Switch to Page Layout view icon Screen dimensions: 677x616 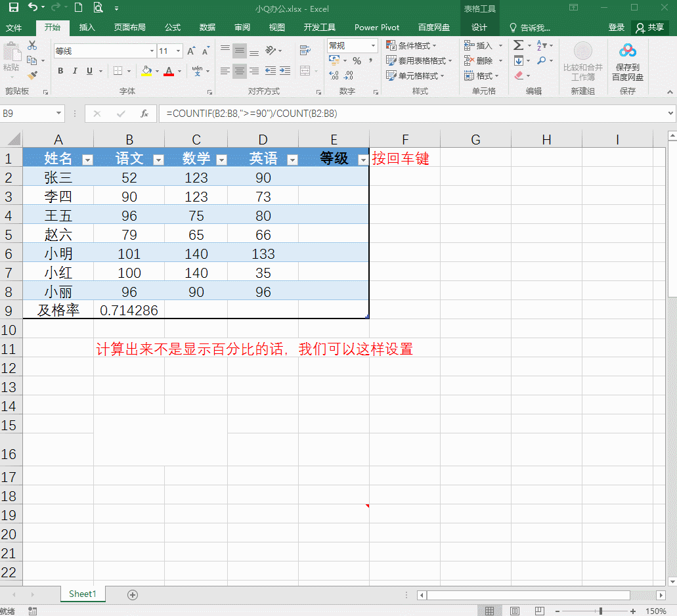pyautogui.click(x=515, y=611)
